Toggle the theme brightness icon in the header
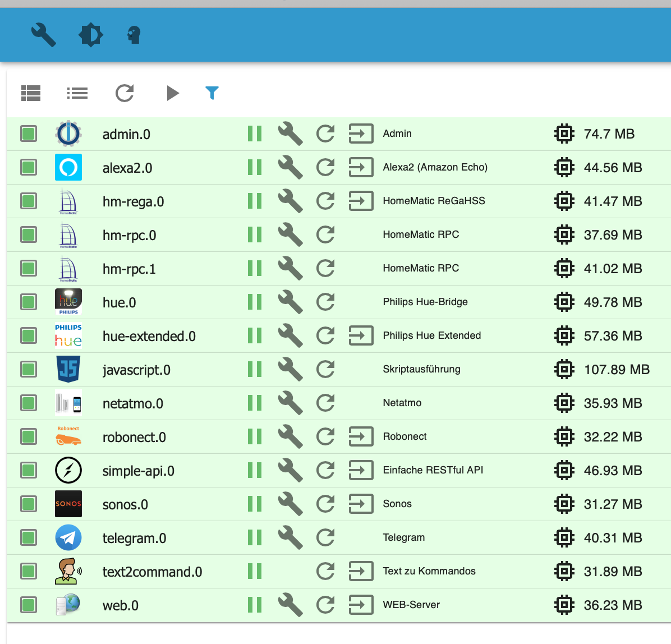 click(91, 35)
